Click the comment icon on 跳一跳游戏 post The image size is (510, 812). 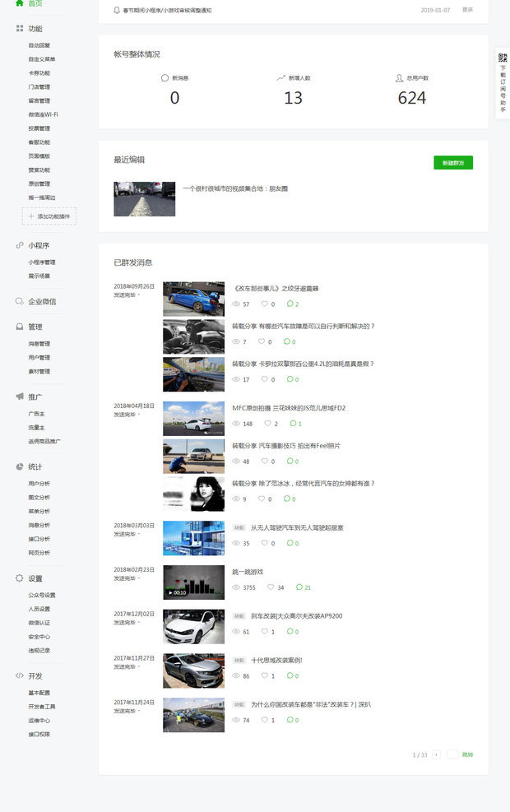299,587
